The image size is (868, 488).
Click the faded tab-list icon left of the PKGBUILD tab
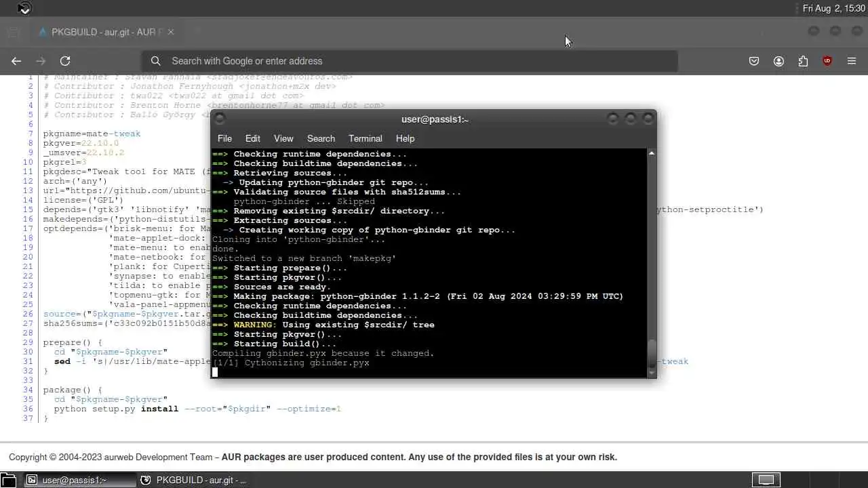(x=14, y=32)
